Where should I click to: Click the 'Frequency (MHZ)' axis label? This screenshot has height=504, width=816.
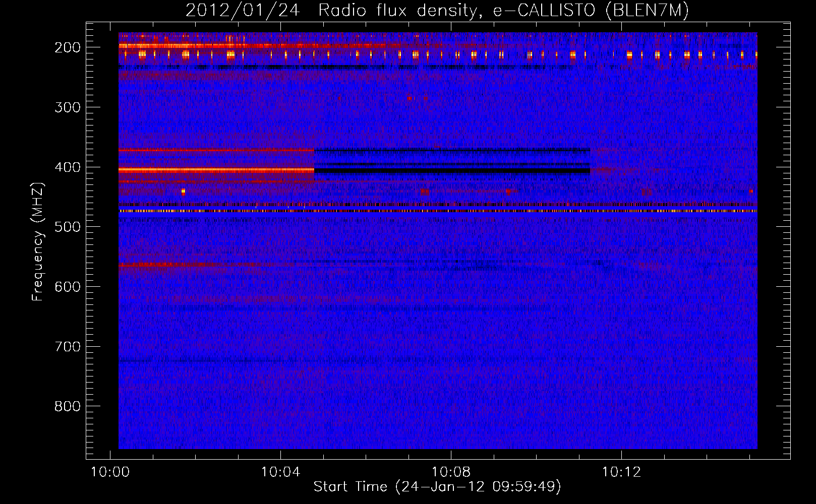pos(38,242)
